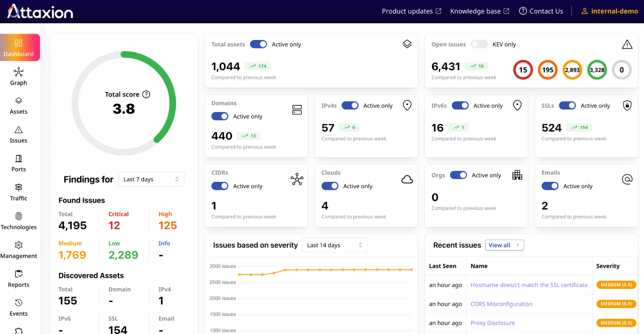This screenshot has height=334, width=644.
Task: Expand the Last 14 days severity dropdown
Action: 334,245
